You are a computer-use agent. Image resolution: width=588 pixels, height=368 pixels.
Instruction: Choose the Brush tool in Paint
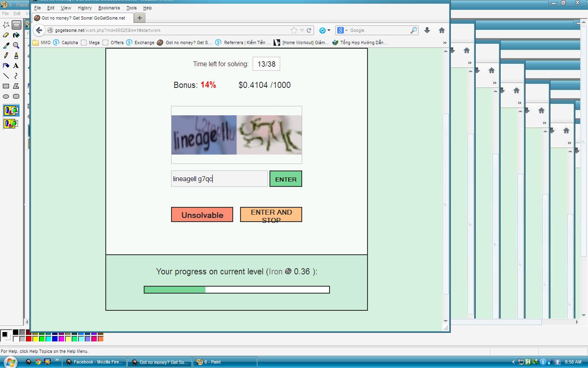(16, 56)
